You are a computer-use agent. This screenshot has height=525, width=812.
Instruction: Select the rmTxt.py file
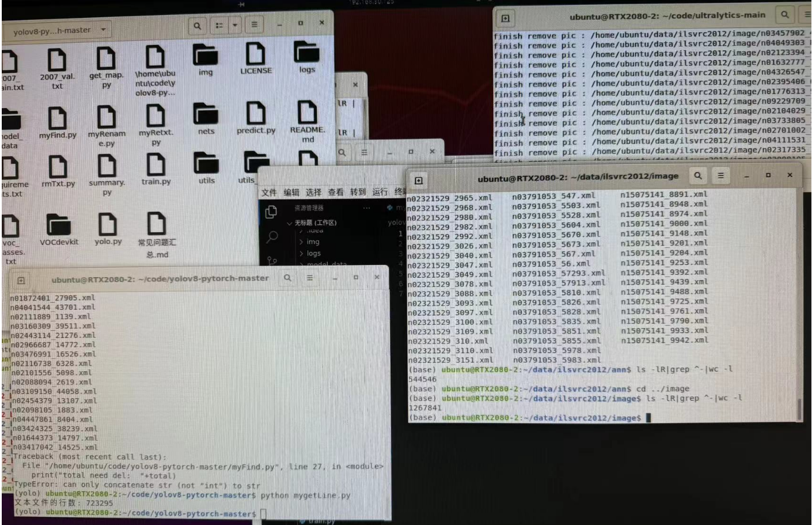[58, 171]
